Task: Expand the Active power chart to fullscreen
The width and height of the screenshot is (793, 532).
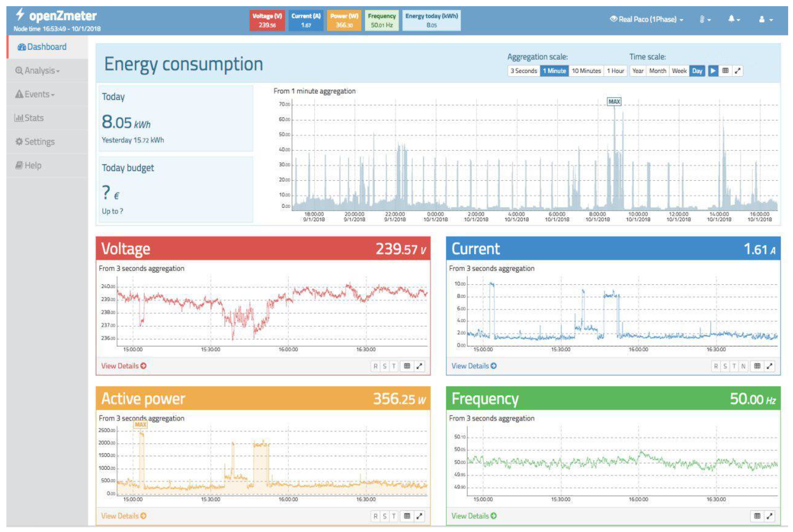Action: coord(419,516)
